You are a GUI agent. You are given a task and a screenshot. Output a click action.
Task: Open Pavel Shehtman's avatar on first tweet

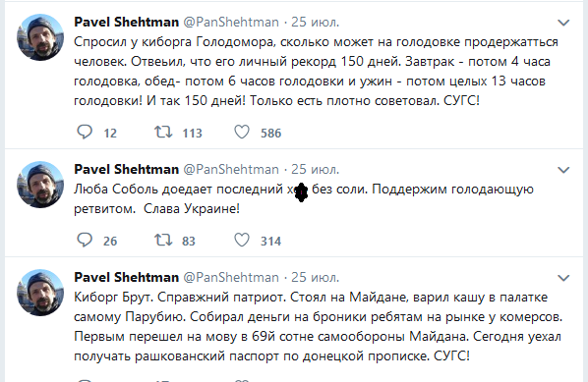(40, 37)
